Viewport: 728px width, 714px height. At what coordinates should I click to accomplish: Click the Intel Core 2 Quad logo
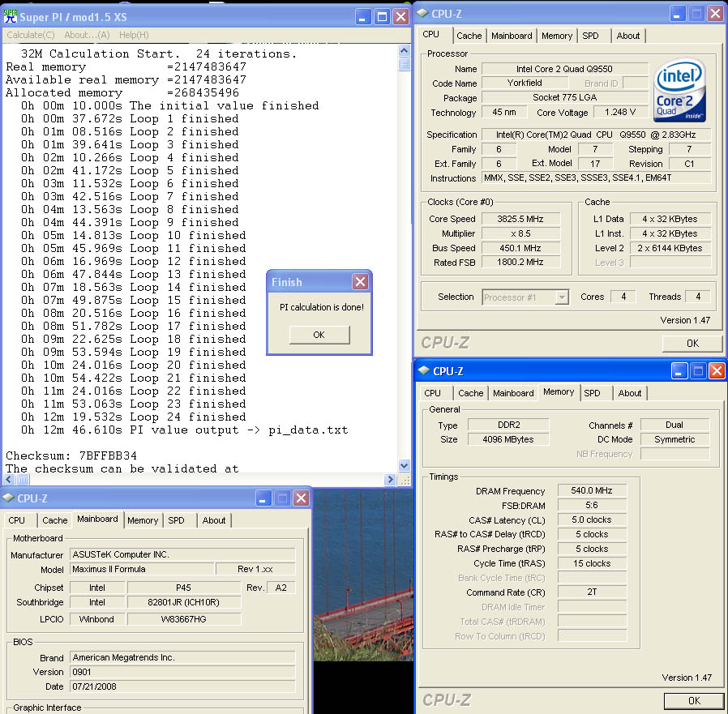679,90
